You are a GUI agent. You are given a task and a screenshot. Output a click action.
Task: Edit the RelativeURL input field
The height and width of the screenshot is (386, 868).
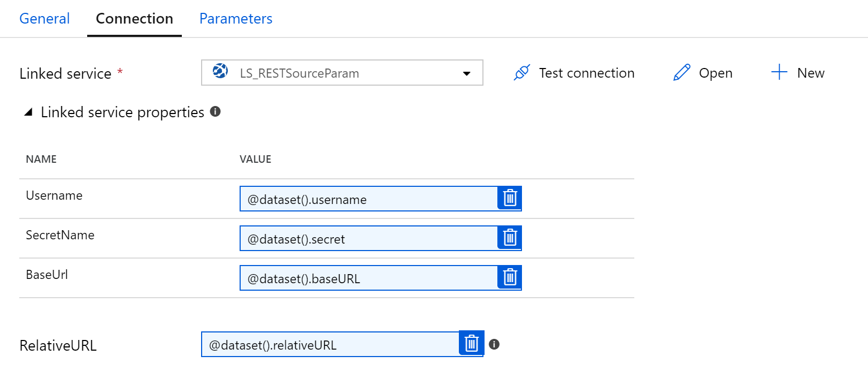click(330, 345)
